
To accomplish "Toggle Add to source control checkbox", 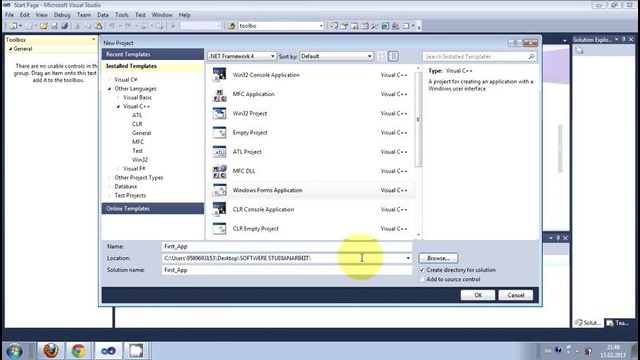I will pyautogui.click(x=422, y=280).
